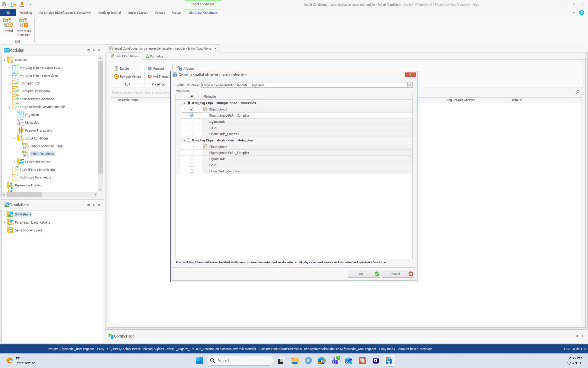Viewport: 588px width, 368px height.
Task: Open the Modeling ribbon tab
Action: point(25,13)
